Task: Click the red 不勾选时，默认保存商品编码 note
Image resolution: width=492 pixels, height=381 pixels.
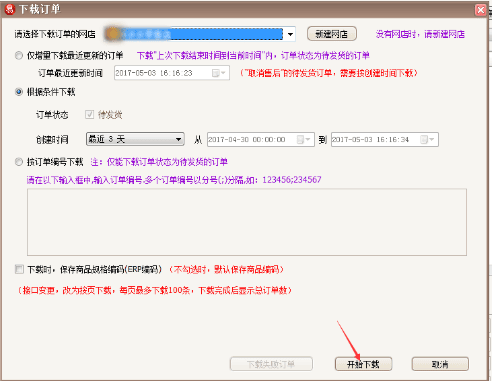Action: (226, 269)
